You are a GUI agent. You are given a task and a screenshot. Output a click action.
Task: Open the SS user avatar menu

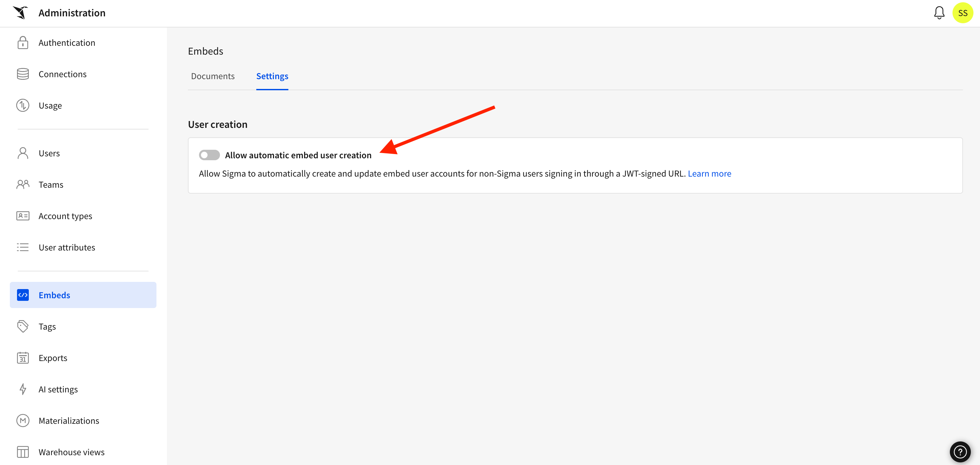coord(963,13)
